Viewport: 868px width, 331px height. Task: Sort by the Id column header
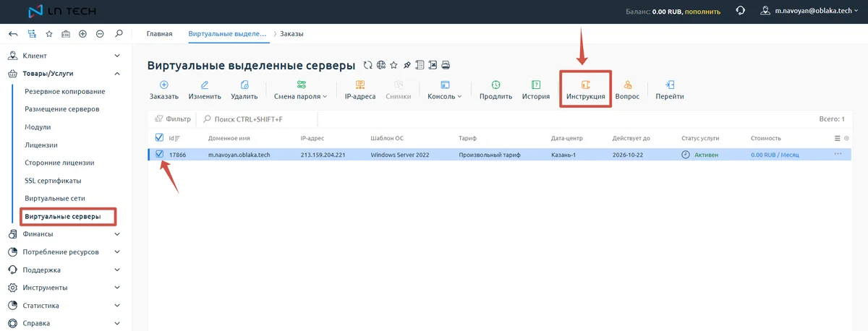click(174, 138)
